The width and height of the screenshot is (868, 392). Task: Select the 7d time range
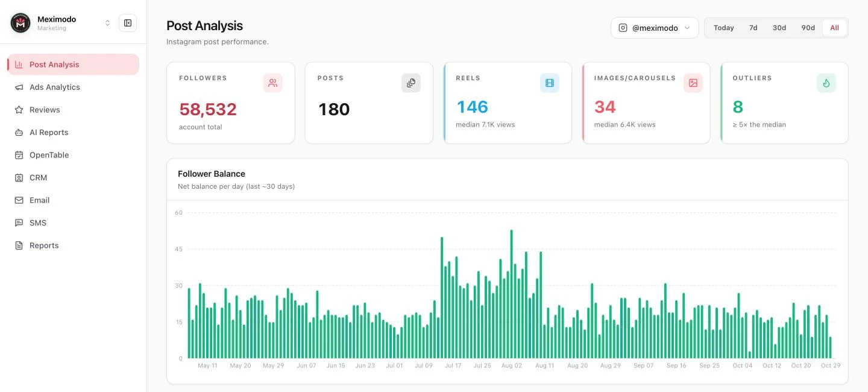pyautogui.click(x=753, y=28)
